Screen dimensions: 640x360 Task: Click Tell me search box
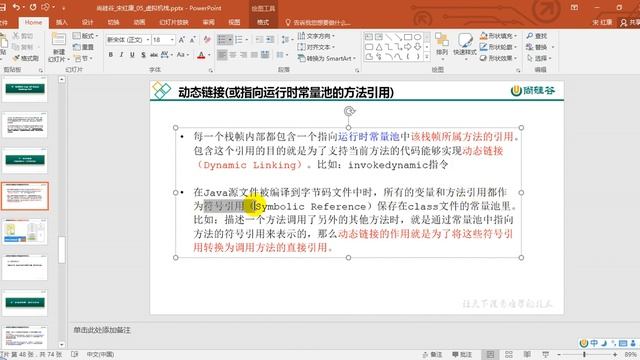click(318, 22)
